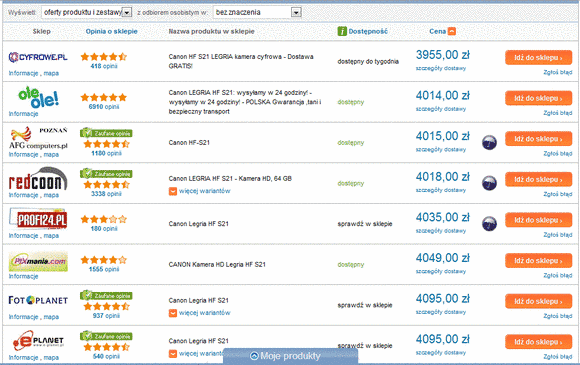Click umbrella protection icon in PROFI24.PL row

pos(489,224)
